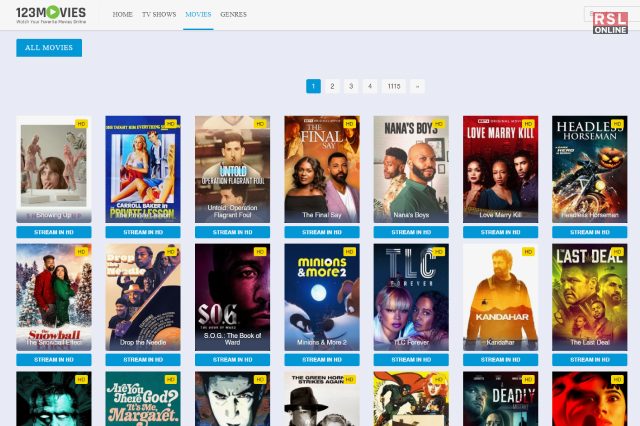Image resolution: width=640 pixels, height=426 pixels.
Task: Click Stream in HD under The Last Deal
Action: 589,360
